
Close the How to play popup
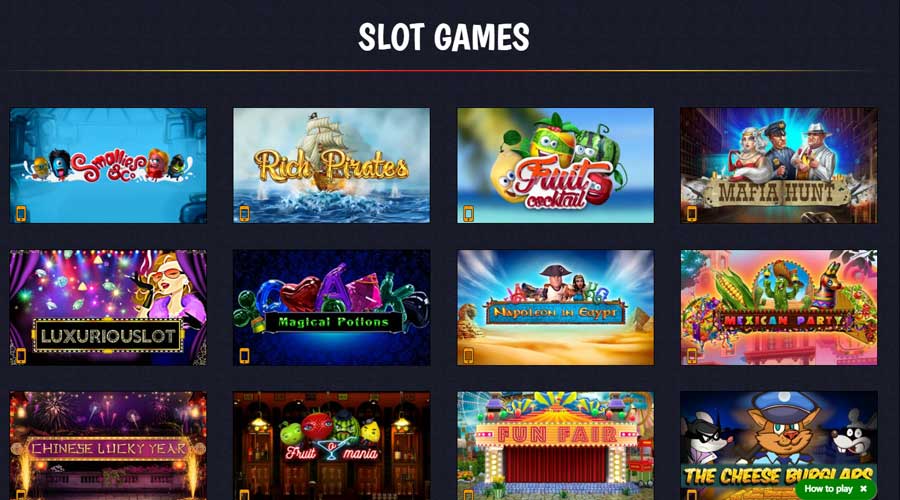coord(863,489)
